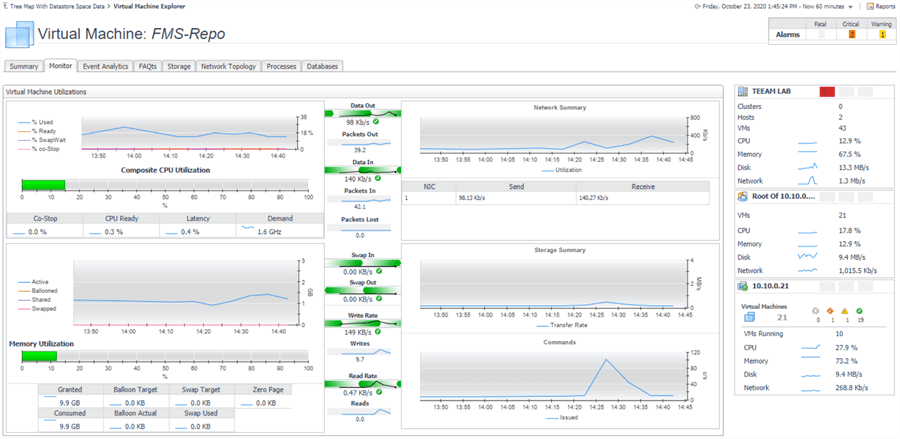
Task: Click the Memory Utilization progress bar
Action: [x=165, y=356]
